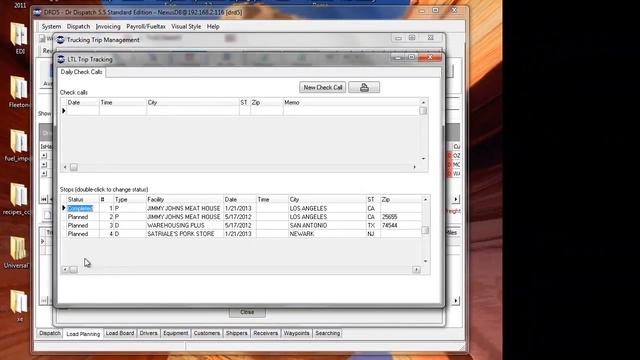Select Planned status of stop 2

click(83, 217)
